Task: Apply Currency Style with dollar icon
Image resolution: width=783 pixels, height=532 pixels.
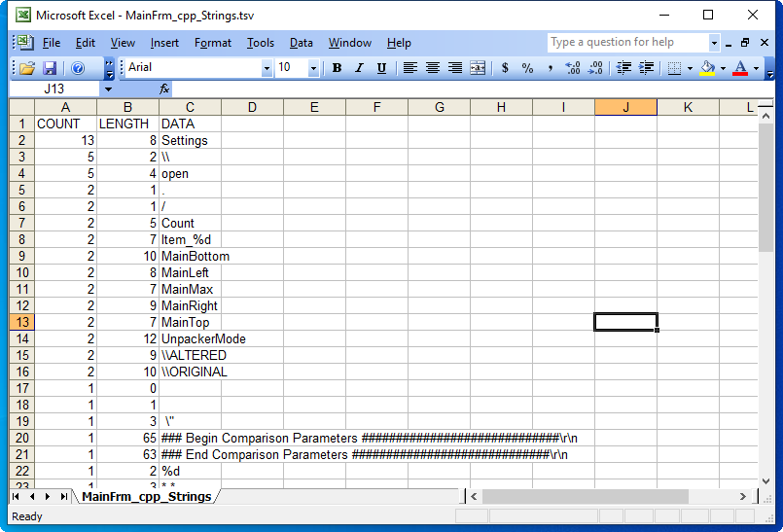Action: [505, 68]
